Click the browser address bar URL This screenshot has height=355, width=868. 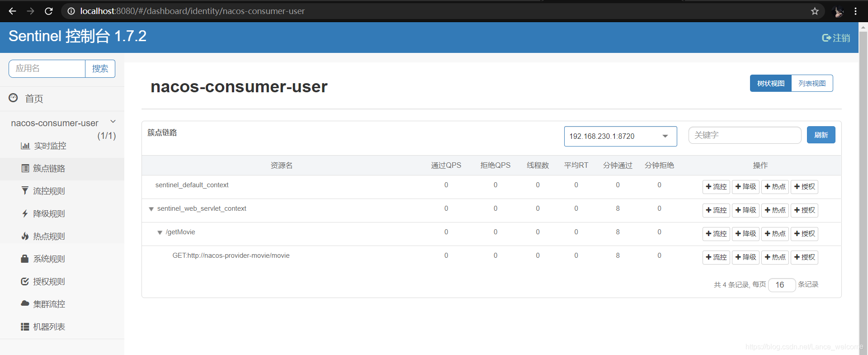click(193, 11)
